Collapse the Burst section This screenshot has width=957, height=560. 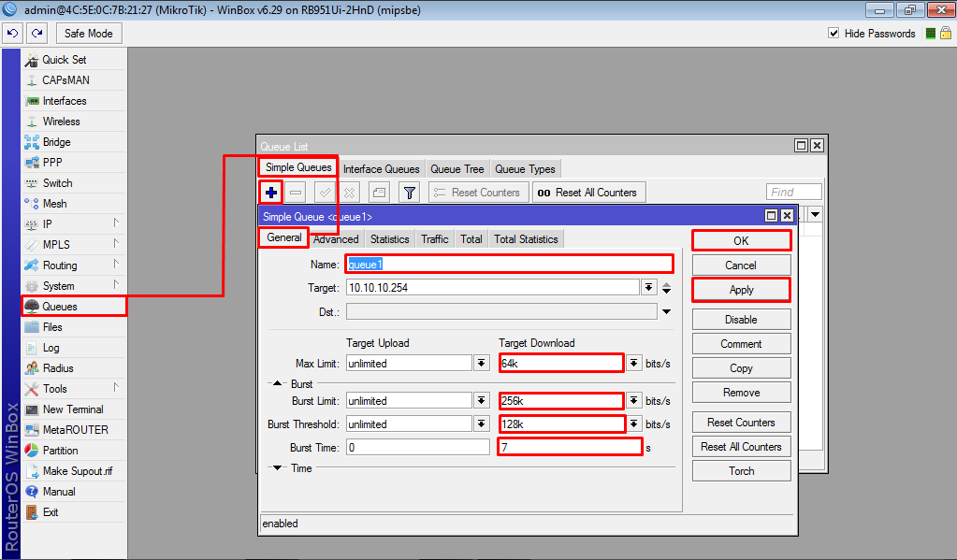coord(277,383)
